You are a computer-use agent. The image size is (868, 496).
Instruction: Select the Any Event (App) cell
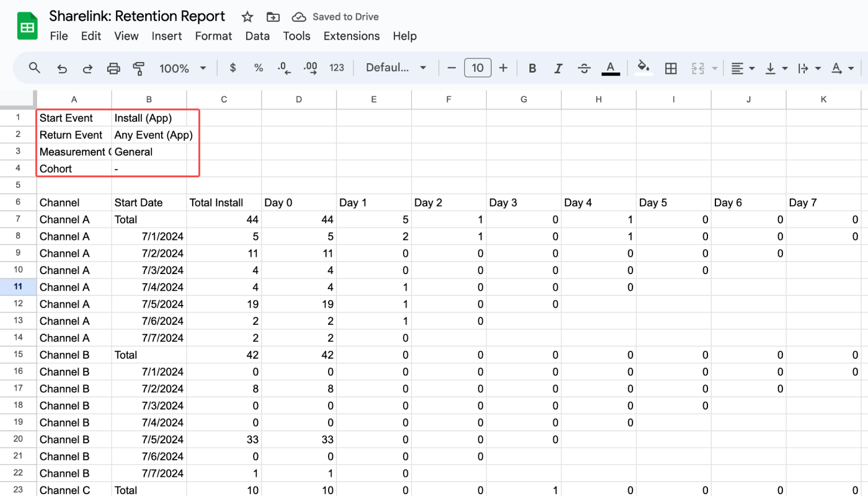tap(149, 135)
